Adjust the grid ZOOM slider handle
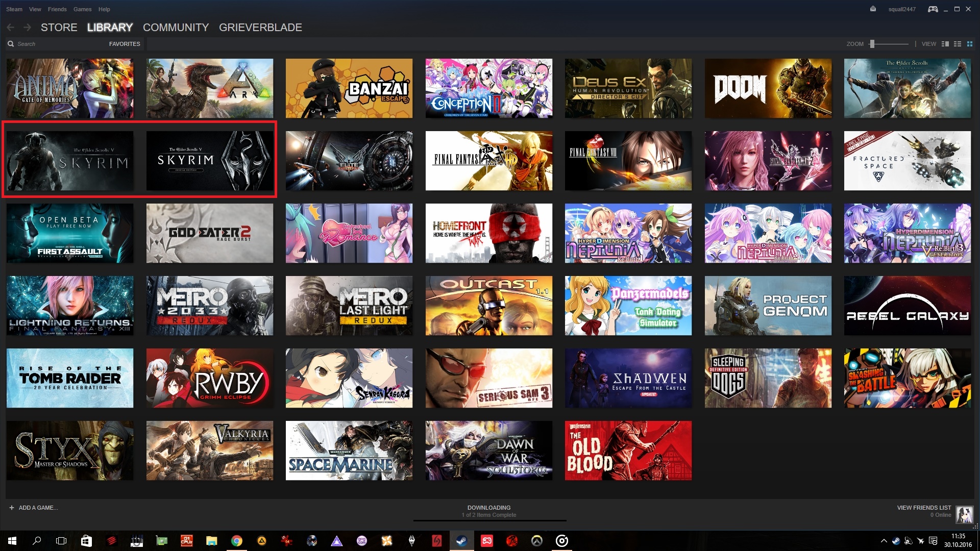This screenshot has height=551, width=980. pyautogui.click(x=872, y=44)
